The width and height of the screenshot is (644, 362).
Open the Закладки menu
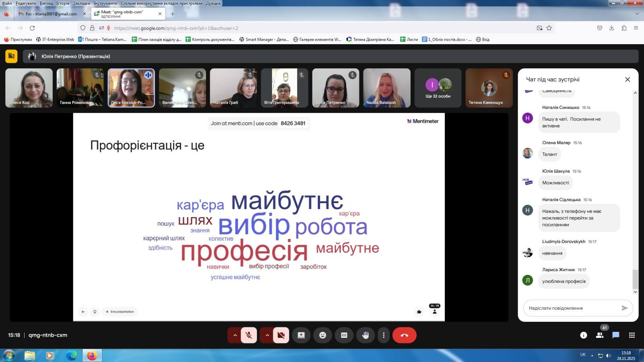coord(81,3)
